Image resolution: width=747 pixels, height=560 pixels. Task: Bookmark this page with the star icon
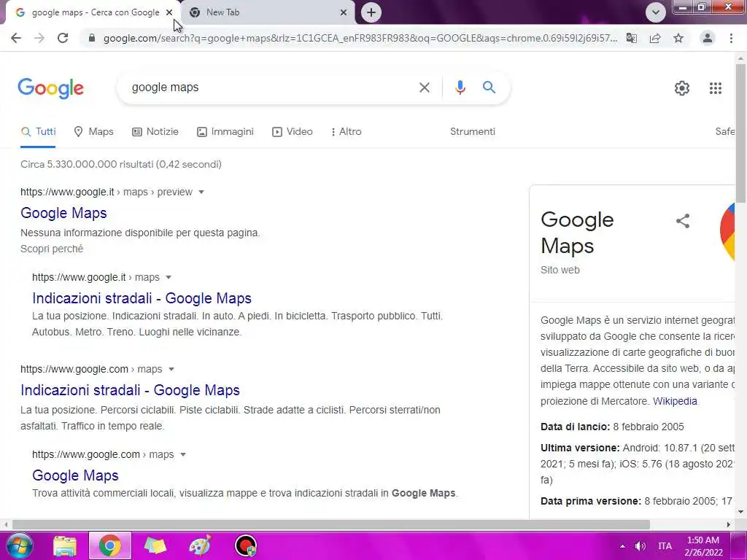coord(678,38)
